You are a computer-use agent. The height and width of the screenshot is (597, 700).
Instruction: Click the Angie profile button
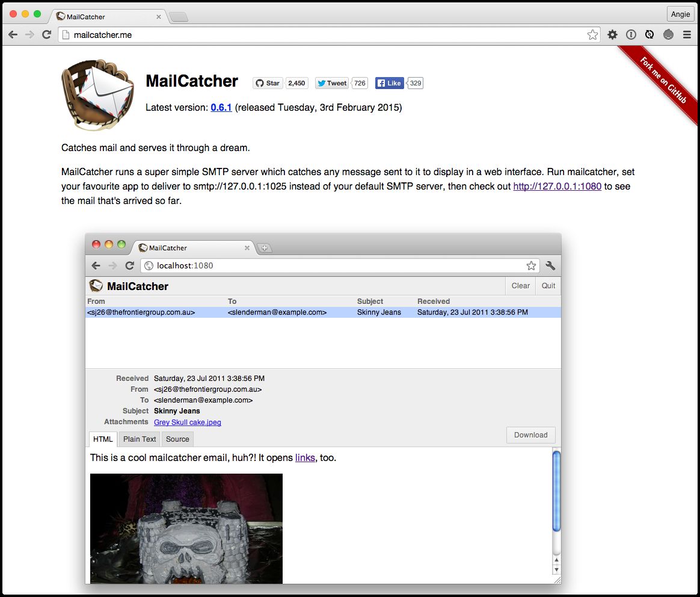(680, 14)
